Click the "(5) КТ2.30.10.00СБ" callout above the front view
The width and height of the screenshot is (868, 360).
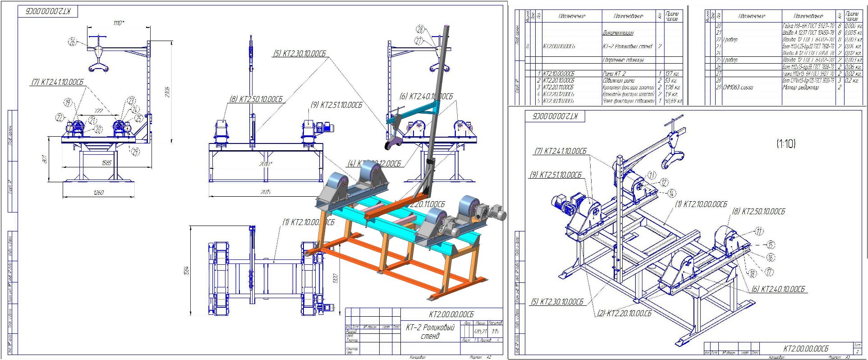tap(299, 53)
